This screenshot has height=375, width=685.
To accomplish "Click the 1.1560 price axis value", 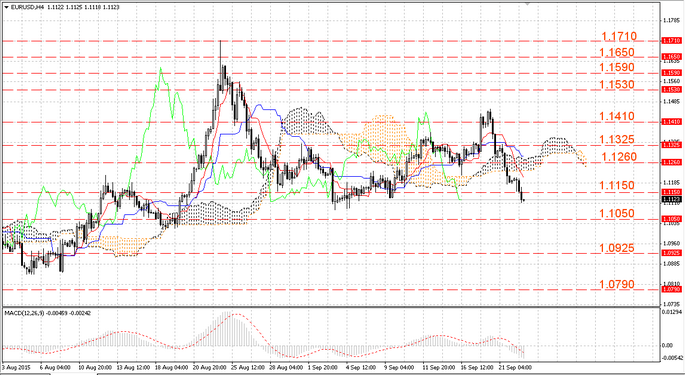I will [671, 81].
